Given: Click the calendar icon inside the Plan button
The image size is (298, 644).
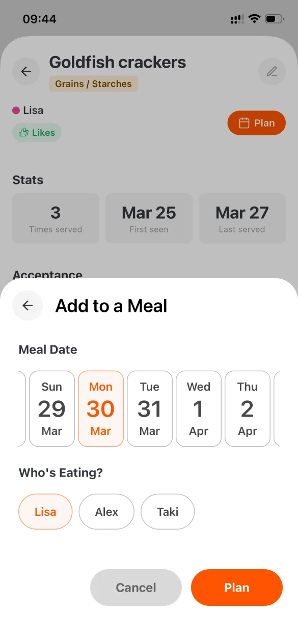Looking at the screenshot, I should pos(245,123).
